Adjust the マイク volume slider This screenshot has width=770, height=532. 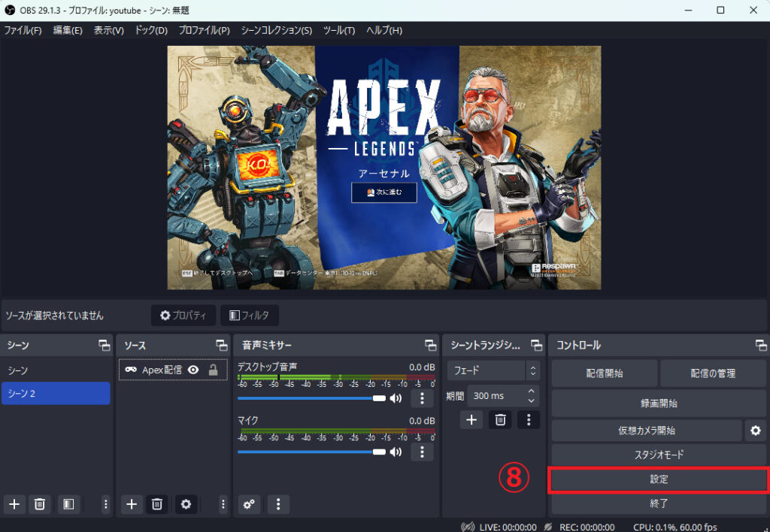click(x=312, y=452)
